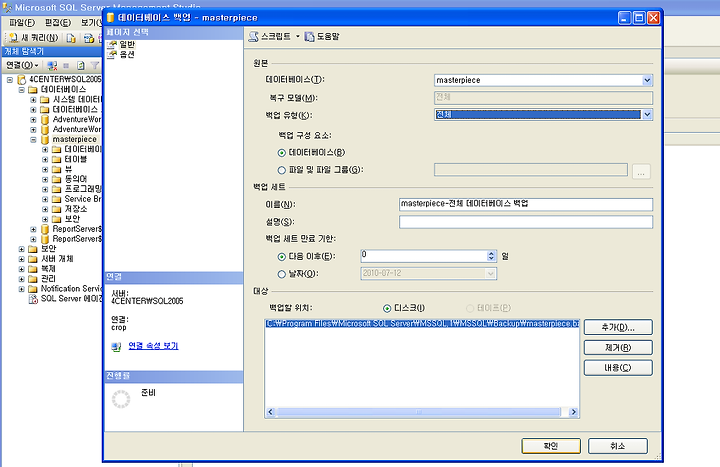
Task: Click the 시스템 데이터베이스 tree item
Action: pos(77,100)
